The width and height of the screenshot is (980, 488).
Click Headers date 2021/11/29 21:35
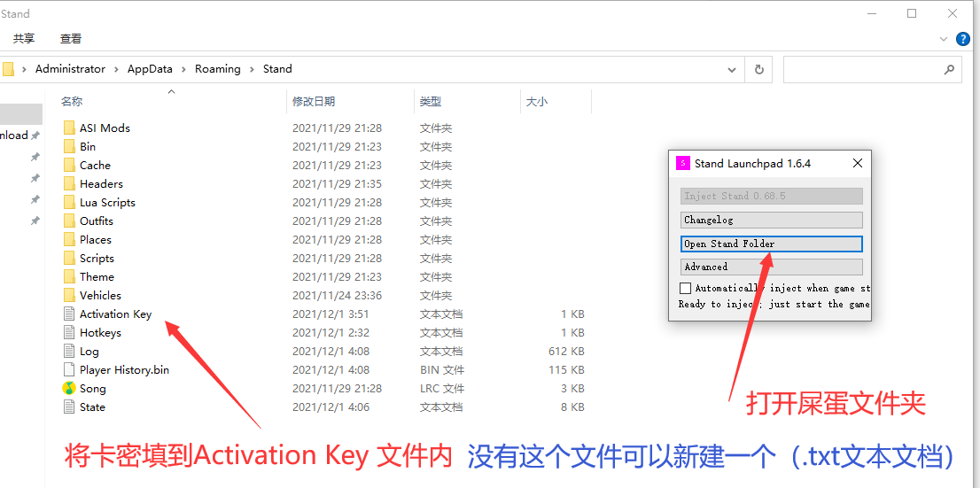tap(337, 183)
